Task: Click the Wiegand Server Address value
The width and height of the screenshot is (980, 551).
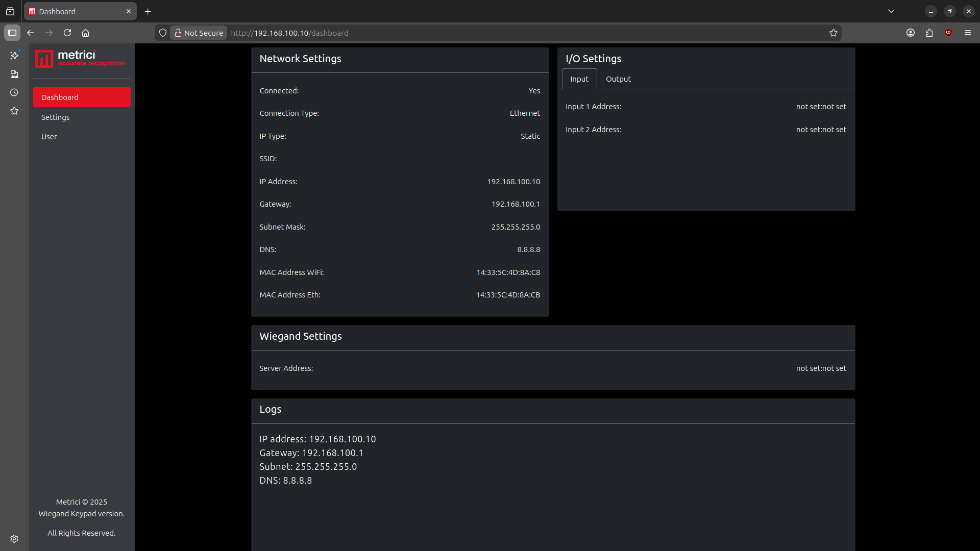Action: [821, 368]
